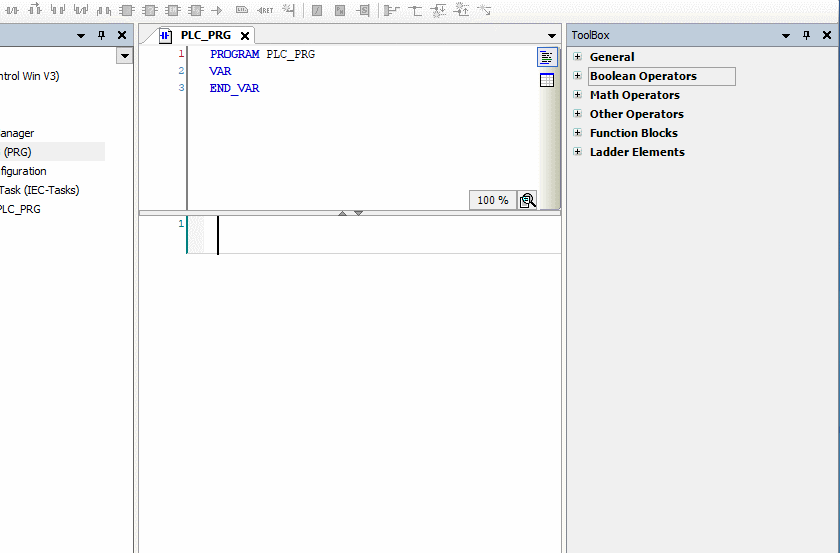This screenshot has width=840, height=553.
Task: Open the editor tab list dropdown arrow
Action: click(552, 36)
